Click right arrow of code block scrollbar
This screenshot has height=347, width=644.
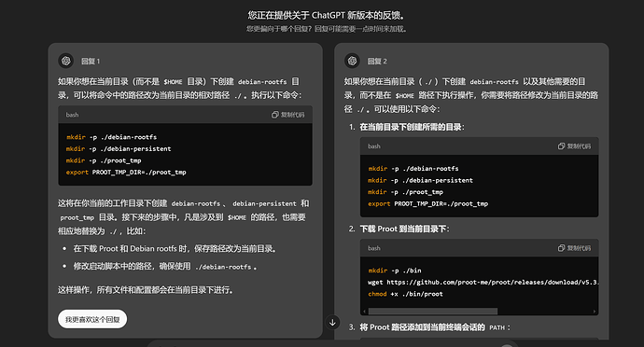(595, 312)
